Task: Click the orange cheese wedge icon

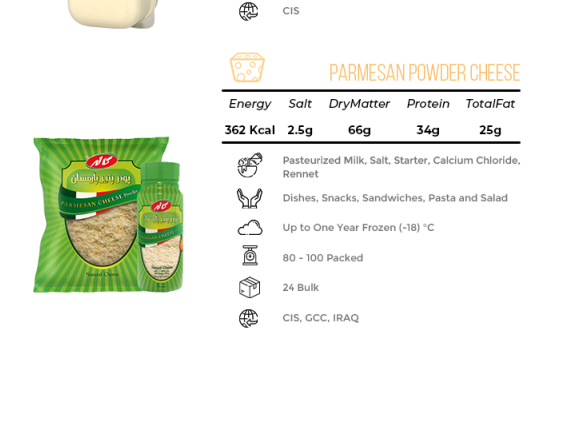Action: tap(247, 67)
